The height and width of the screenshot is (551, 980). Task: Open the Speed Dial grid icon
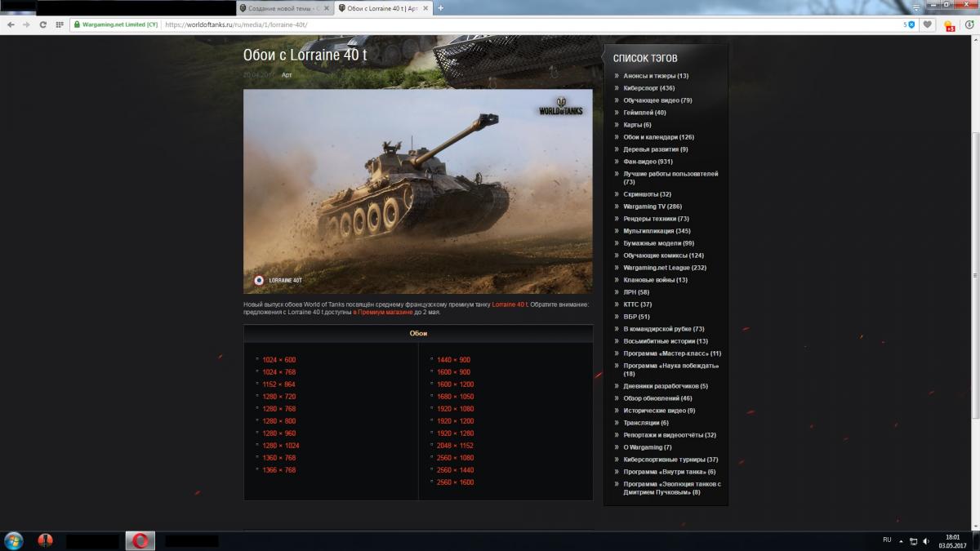60,24
